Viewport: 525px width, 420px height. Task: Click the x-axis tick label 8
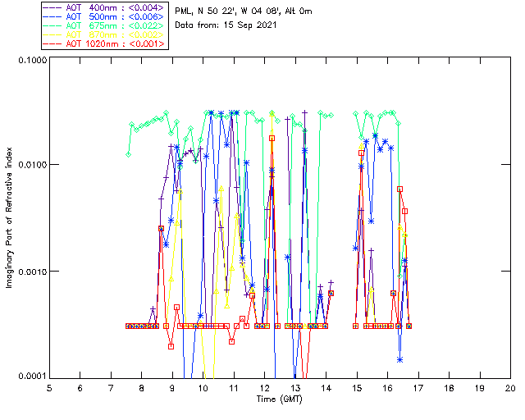tap(142, 388)
